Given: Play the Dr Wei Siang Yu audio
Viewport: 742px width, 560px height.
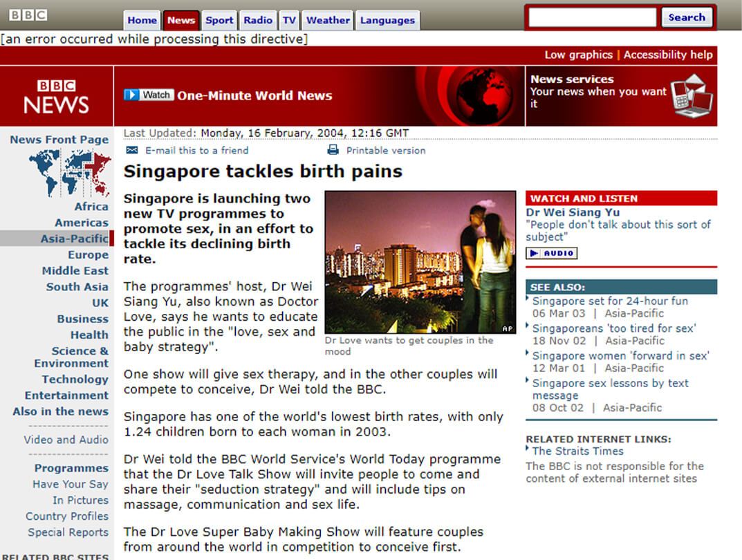Looking at the screenshot, I should [x=551, y=254].
